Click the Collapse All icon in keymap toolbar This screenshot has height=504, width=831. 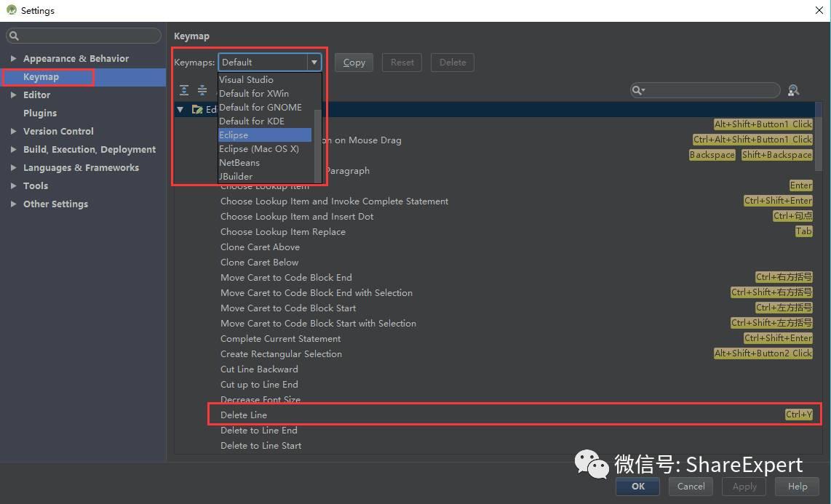(202, 90)
